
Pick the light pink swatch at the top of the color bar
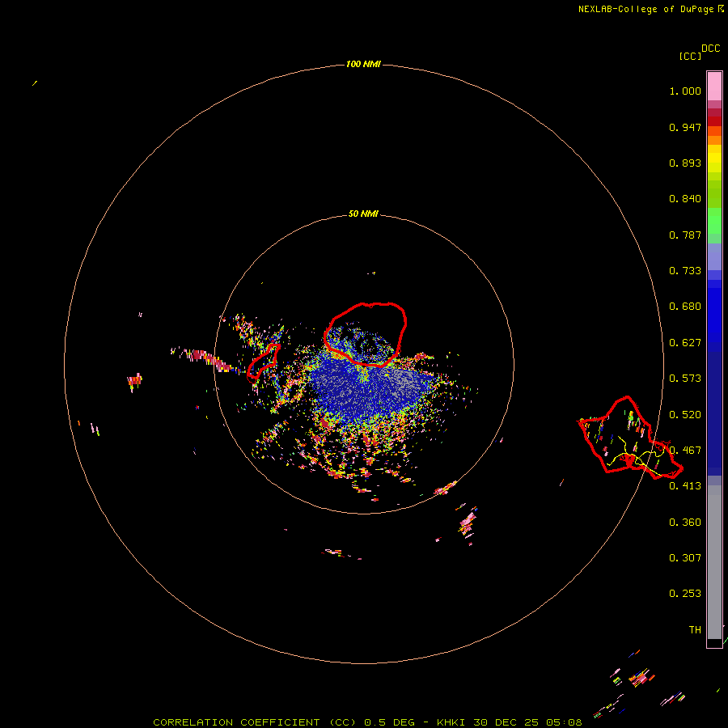click(x=714, y=86)
